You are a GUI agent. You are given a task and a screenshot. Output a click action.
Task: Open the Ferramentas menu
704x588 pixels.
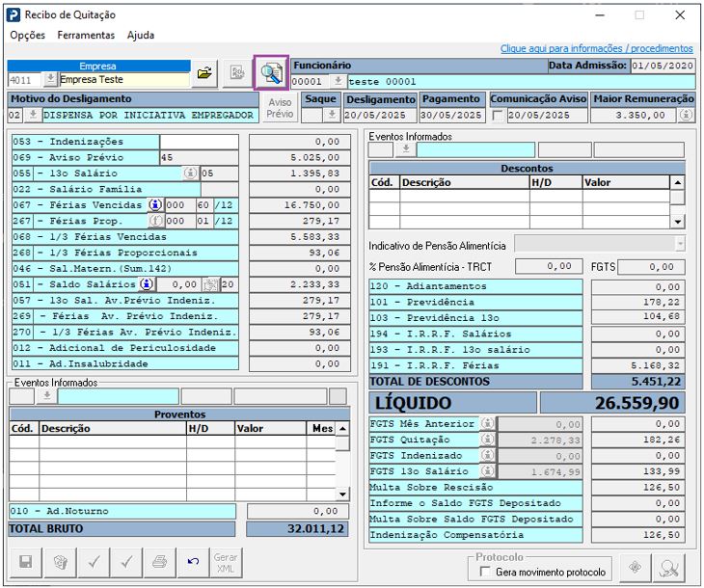tap(86, 35)
